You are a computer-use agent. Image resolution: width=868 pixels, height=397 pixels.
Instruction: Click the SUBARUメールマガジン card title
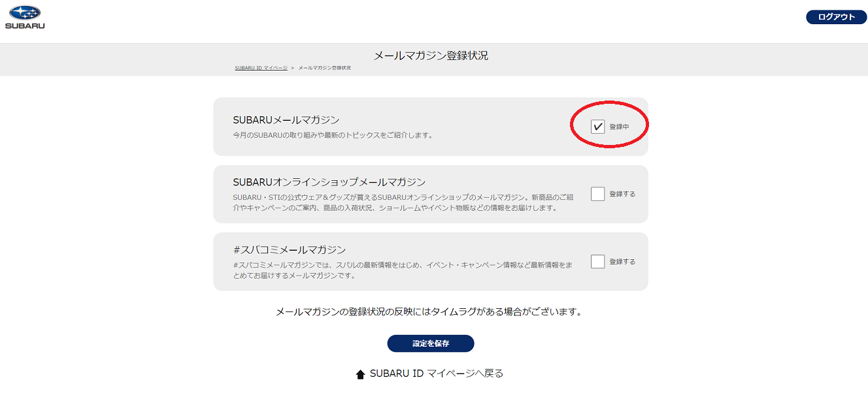[x=286, y=119]
